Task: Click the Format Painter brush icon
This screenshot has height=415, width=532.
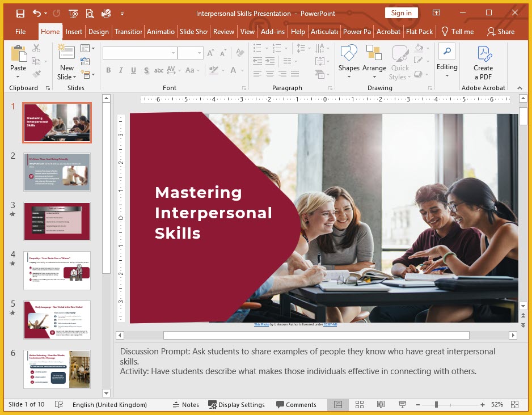Action: click(x=36, y=74)
